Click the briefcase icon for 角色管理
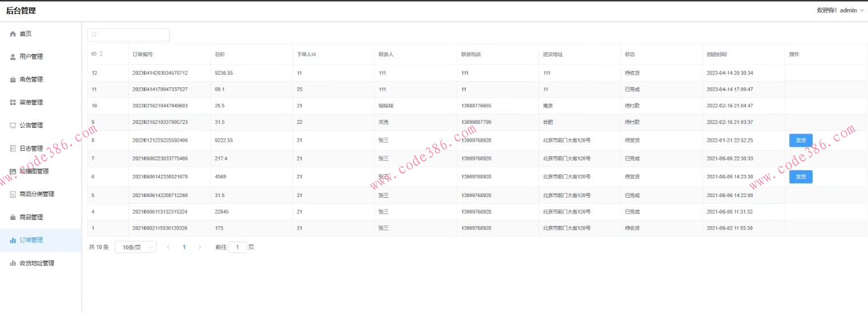This screenshot has width=868, height=313. tap(13, 79)
